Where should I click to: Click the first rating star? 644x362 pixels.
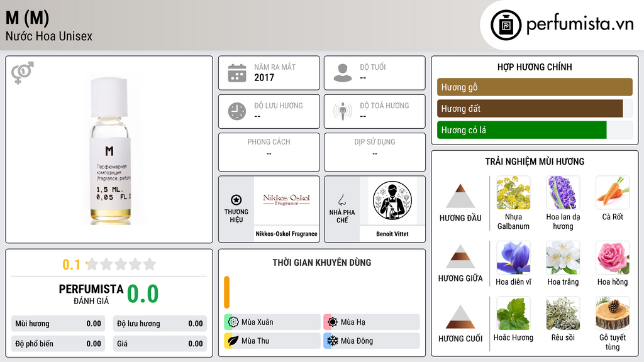92,264
